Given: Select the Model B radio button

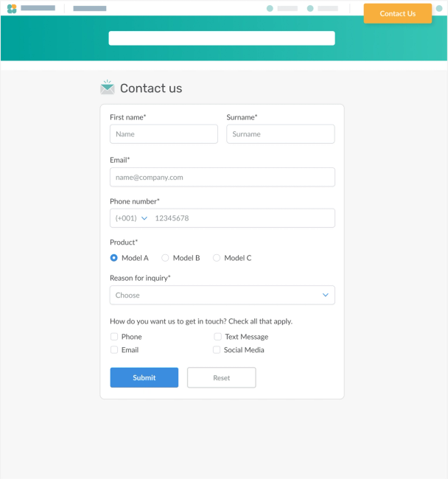Looking at the screenshot, I should click(165, 258).
